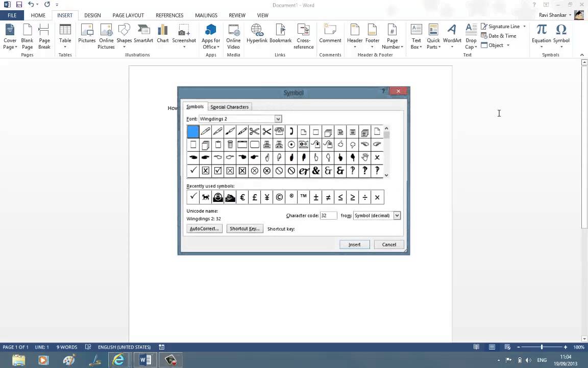Image resolution: width=588 pixels, height=368 pixels.
Task: Expand the Font dropdown showing Wingdings 2
Action: pos(278,119)
